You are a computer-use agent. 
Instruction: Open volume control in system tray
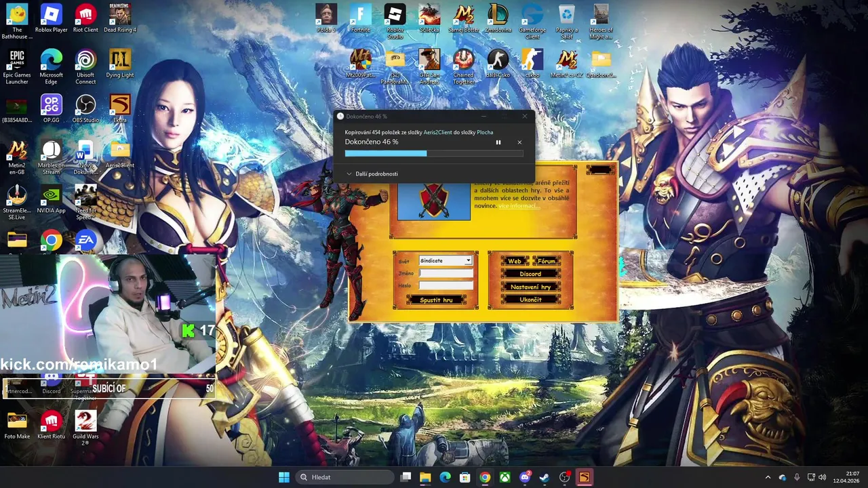pos(822,477)
